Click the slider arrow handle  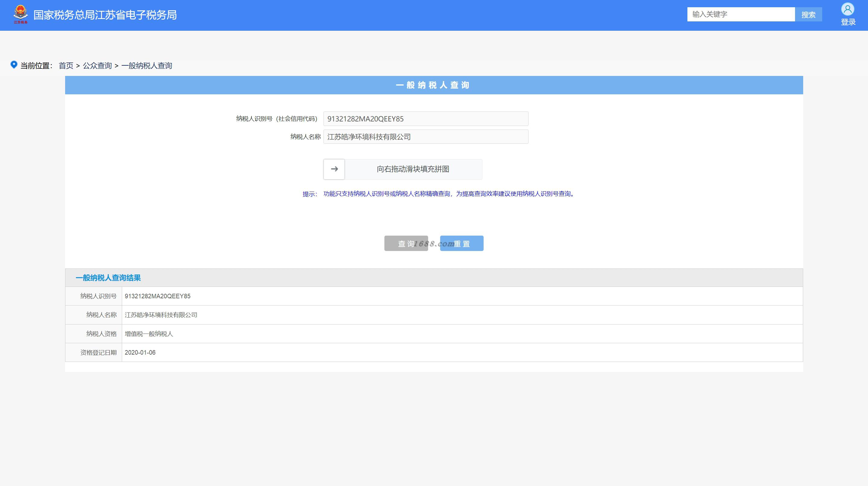point(334,169)
